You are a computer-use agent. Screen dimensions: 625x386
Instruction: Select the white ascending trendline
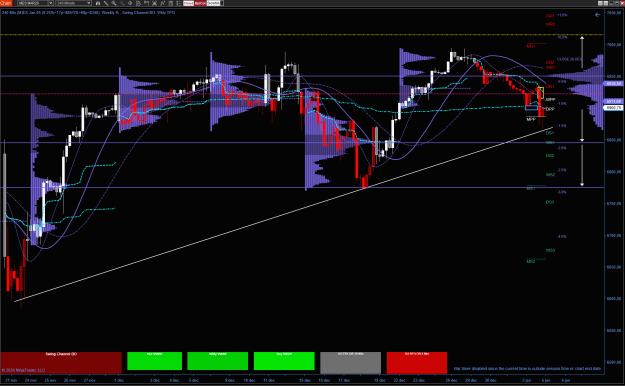tap(283, 215)
